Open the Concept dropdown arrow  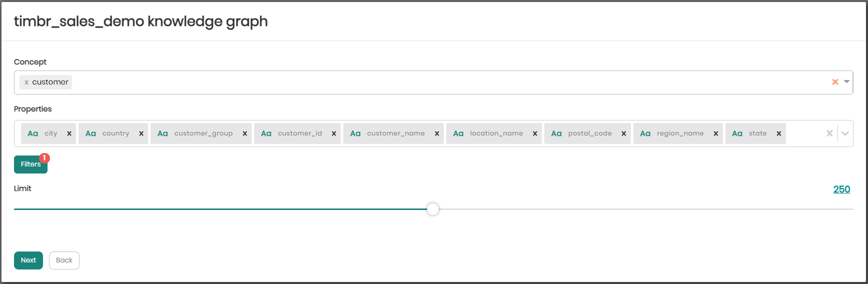846,81
